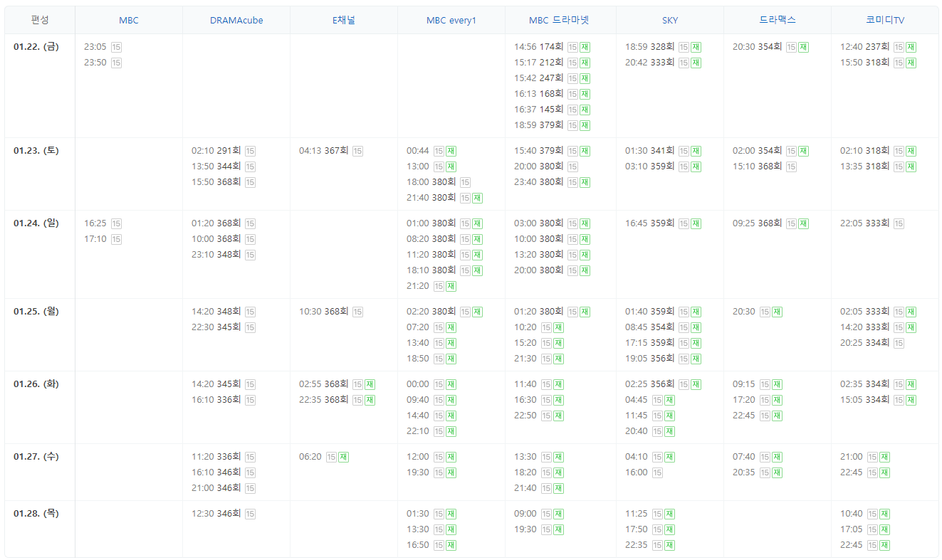Click the 15 rating badge beside 23:50

pos(116,63)
